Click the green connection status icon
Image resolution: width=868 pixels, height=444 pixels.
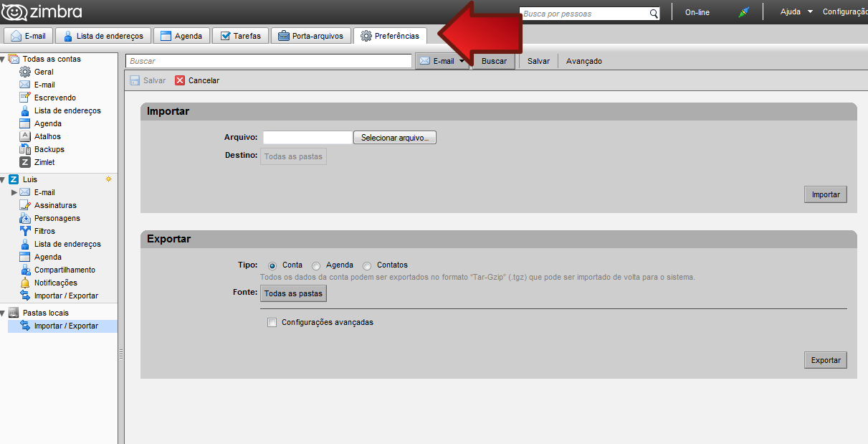click(743, 12)
